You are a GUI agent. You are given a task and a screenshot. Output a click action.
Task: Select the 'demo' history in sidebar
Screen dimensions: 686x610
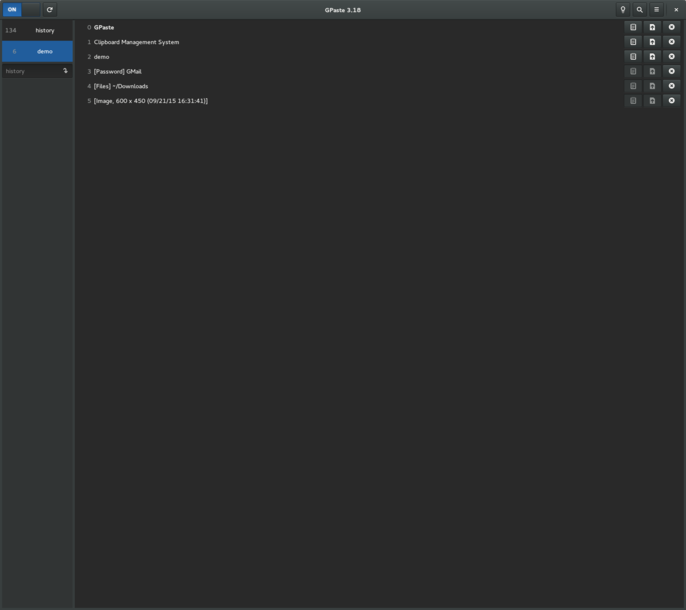[37, 51]
